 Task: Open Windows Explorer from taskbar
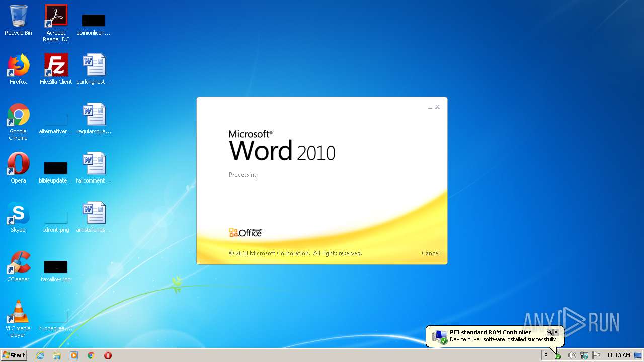pyautogui.click(x=57, y=355)
